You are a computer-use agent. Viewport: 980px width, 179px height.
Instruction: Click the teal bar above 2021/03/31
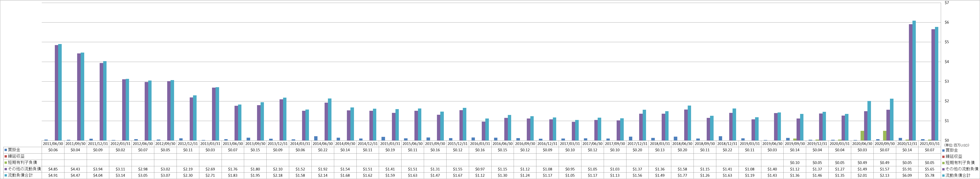(937, 84)
